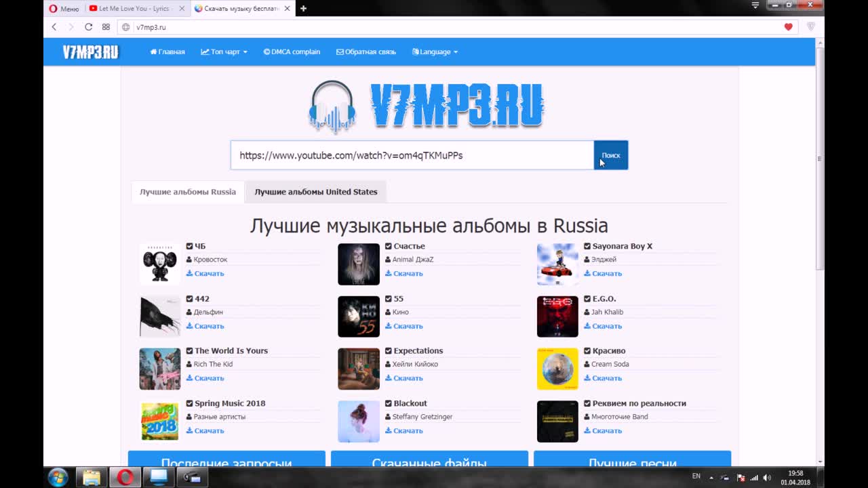
Task: Open the speed dial grid icon
Action: (106, 27)
